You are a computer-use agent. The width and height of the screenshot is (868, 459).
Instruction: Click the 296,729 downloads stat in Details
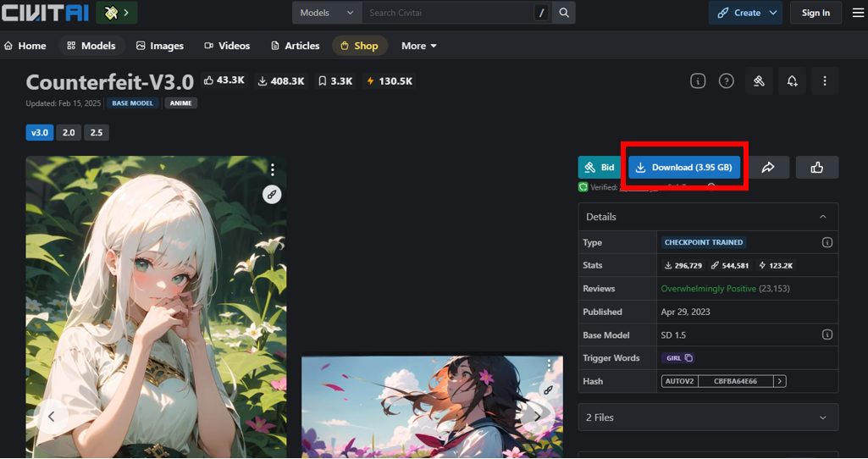coord(683,266)
